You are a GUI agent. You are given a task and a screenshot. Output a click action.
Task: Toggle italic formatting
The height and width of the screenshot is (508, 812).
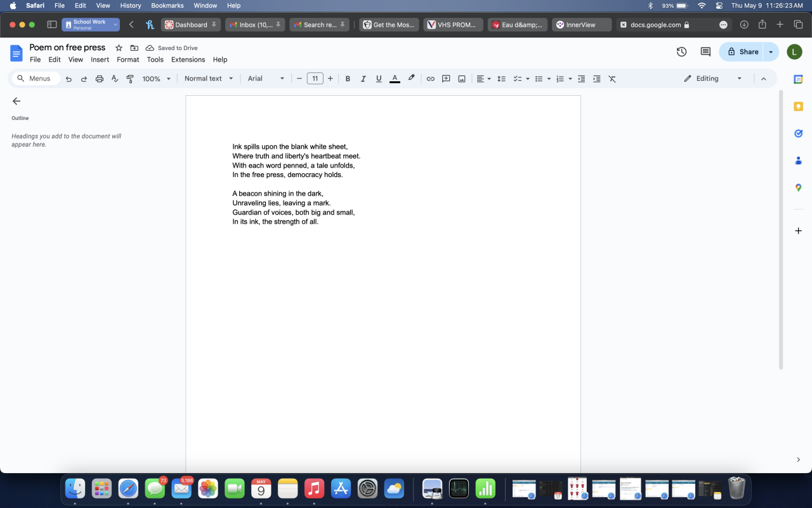[x=363, y=79]
